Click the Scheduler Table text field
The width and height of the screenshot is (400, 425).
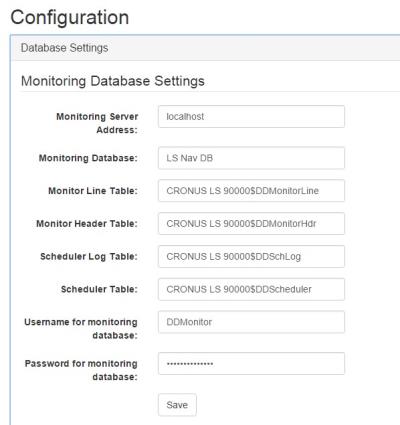251,289
